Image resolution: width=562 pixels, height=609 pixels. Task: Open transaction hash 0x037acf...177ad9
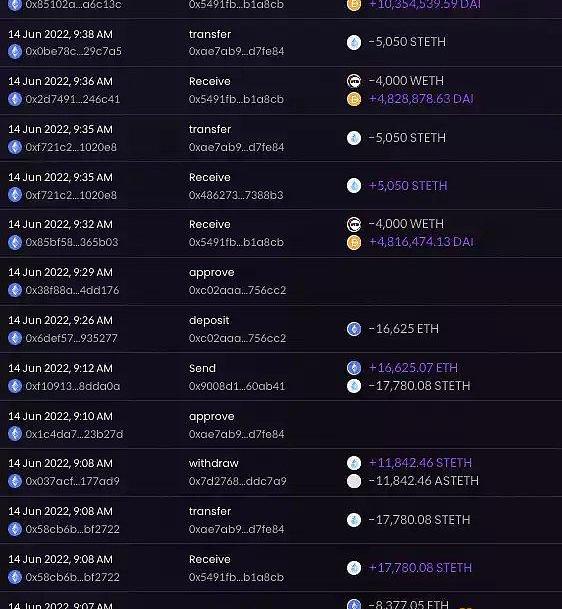pyautogui.click(x=73, y=481)
